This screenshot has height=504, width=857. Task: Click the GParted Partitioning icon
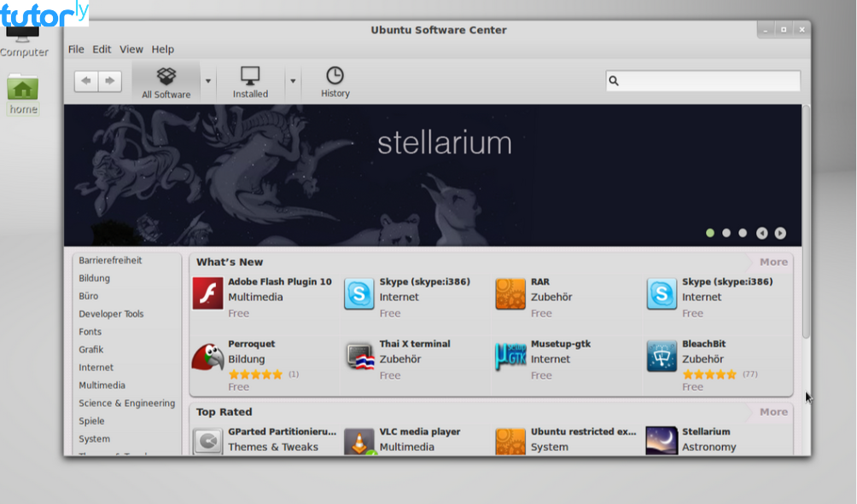[207, 441]
